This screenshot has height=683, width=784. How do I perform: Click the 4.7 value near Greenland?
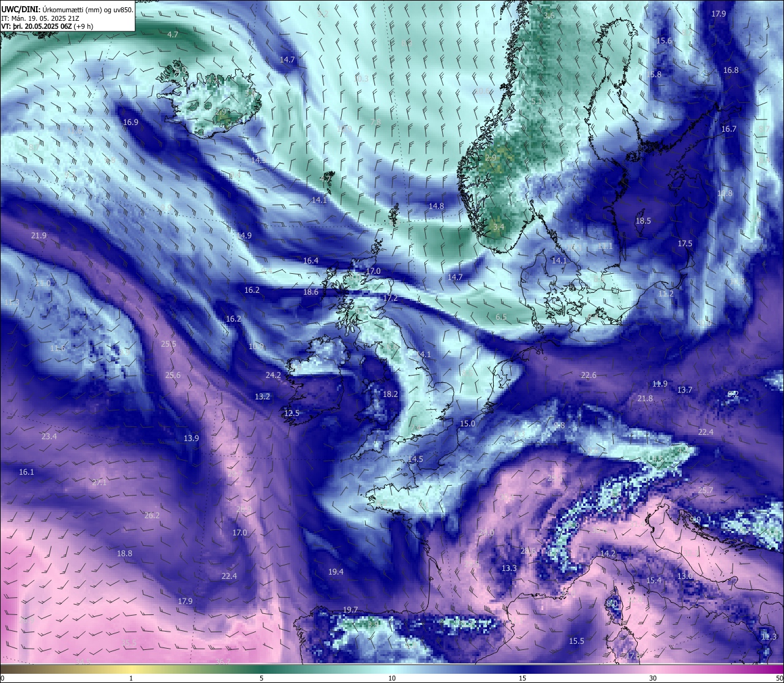173,35
